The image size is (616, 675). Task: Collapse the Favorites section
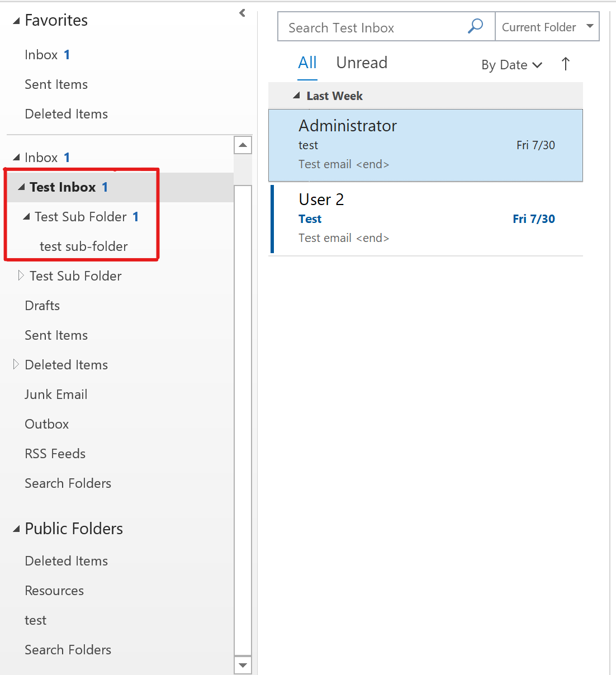[x=16, y=21]
